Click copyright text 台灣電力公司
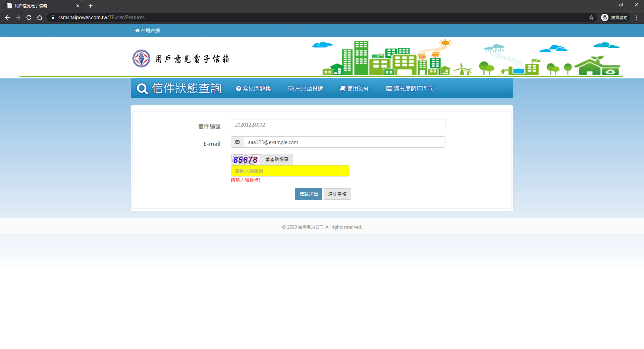Screen dimensions: 644x349 coord(311,227)
